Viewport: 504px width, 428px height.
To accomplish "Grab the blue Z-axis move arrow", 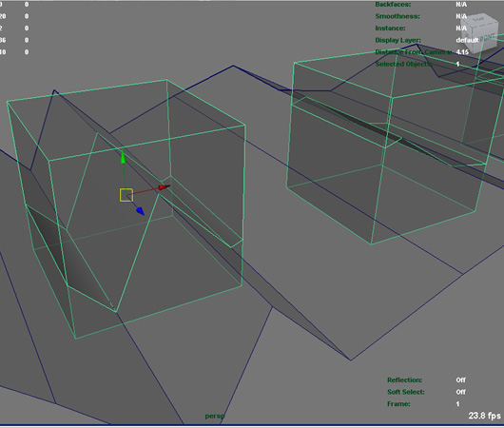I will pyautogui.click(x=140, y=211).
